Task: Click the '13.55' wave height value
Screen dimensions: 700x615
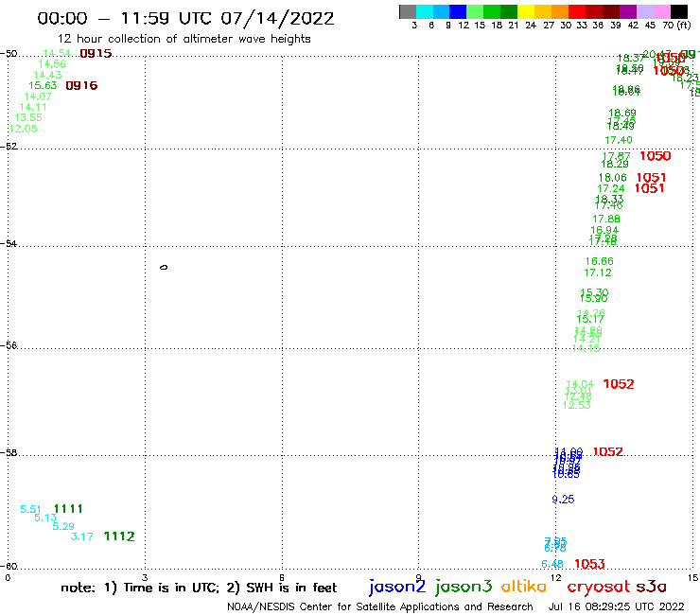Action: click(x=28, y=118)
